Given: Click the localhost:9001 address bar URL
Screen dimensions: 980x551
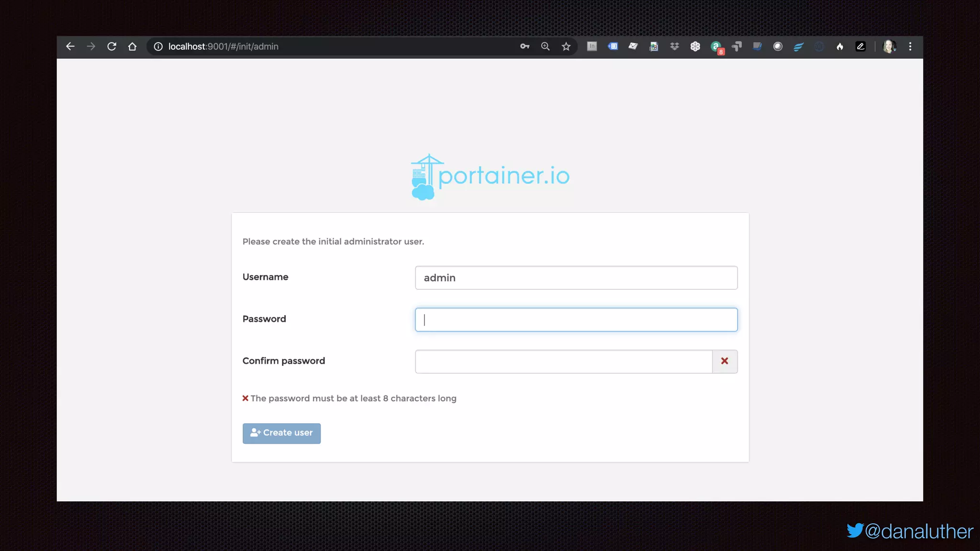Looking at the screenshot, I should 223,46.
